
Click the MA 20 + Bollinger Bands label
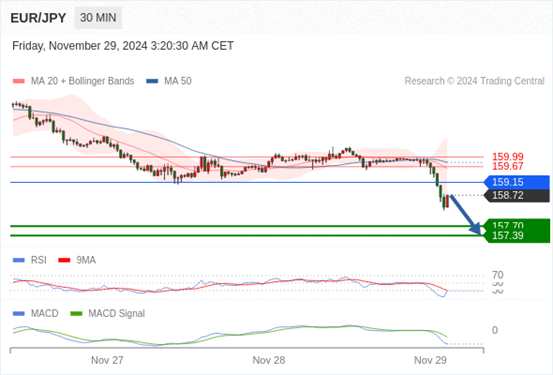click(x=83, y=81)
